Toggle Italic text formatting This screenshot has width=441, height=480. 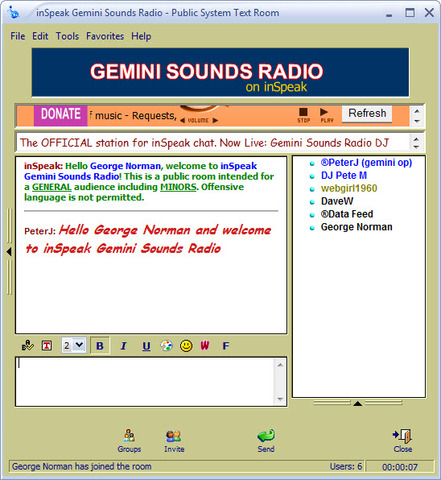point(123,346)
